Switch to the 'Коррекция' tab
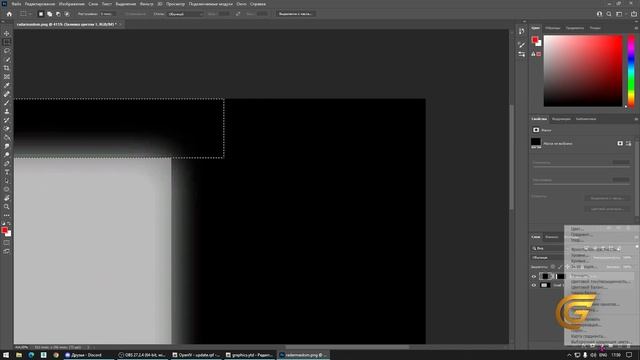This screenshot has width=640, height=360. point(561,119)
